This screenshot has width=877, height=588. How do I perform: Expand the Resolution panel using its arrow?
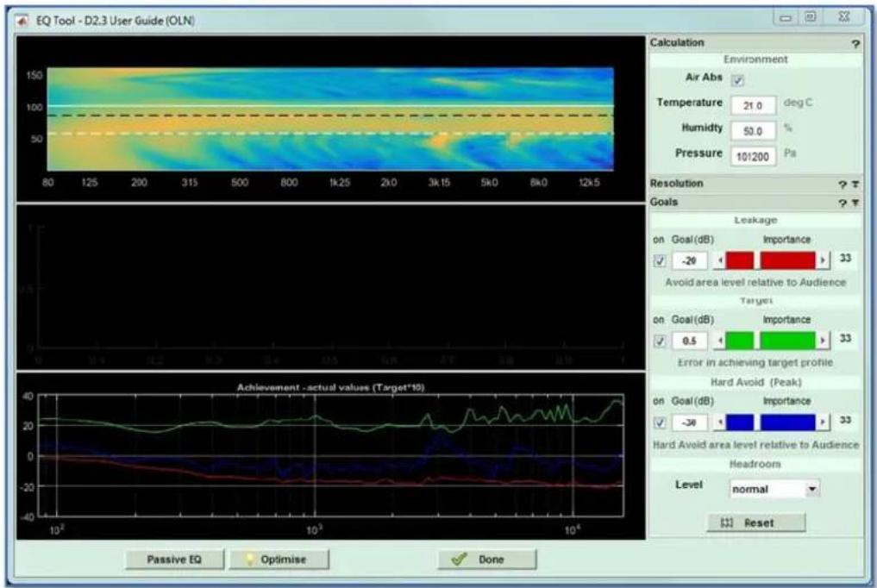[x=855, y=185]
